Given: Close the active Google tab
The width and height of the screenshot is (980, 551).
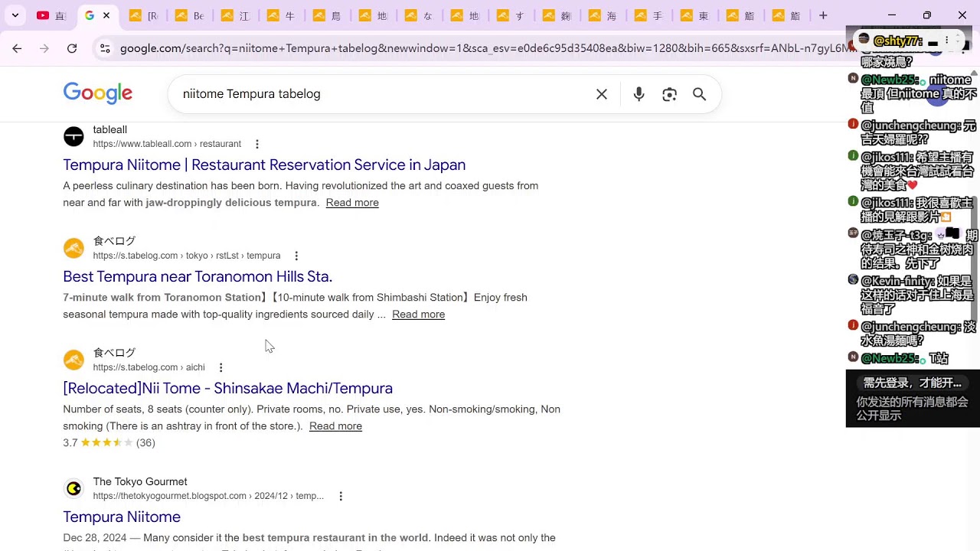Looking at the screenshot, I should [x=106, y=15].
